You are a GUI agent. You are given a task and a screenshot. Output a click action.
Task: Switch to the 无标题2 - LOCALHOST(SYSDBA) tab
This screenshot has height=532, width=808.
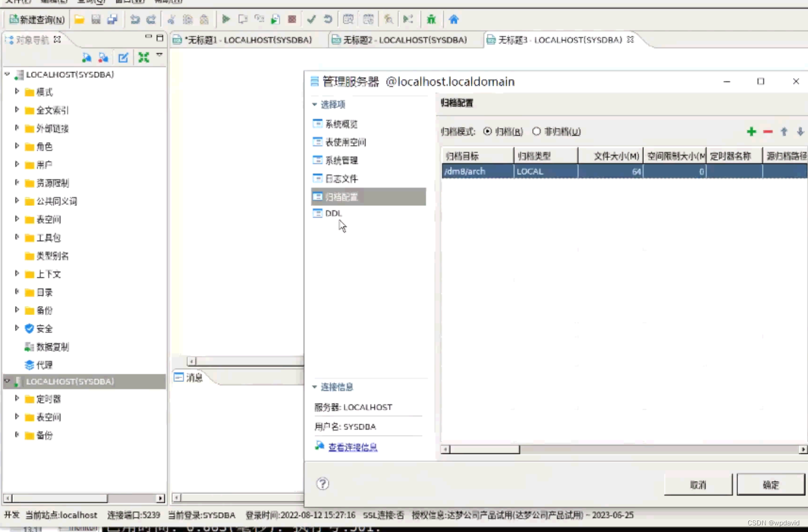pyautogui.click(x=404, y=39)
